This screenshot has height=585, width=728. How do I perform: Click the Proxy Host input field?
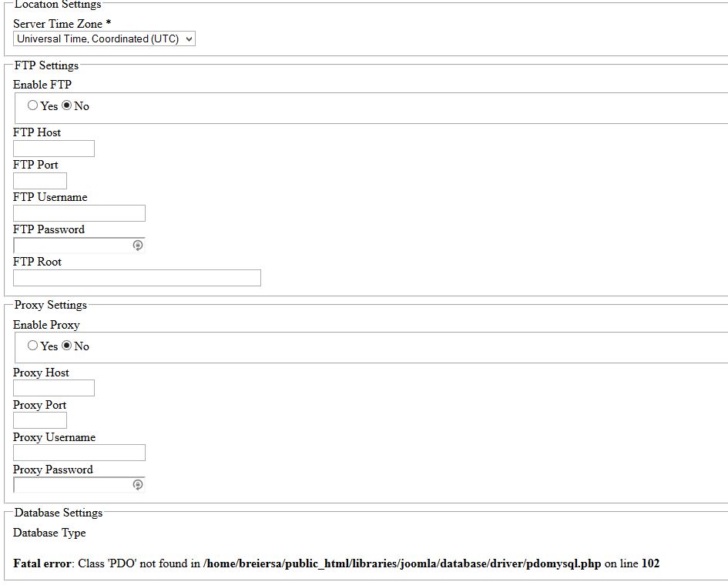[54, 388]
